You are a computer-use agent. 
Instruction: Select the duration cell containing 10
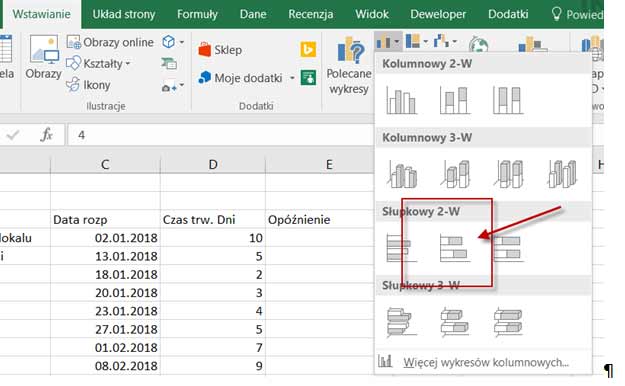pos(213,238)
